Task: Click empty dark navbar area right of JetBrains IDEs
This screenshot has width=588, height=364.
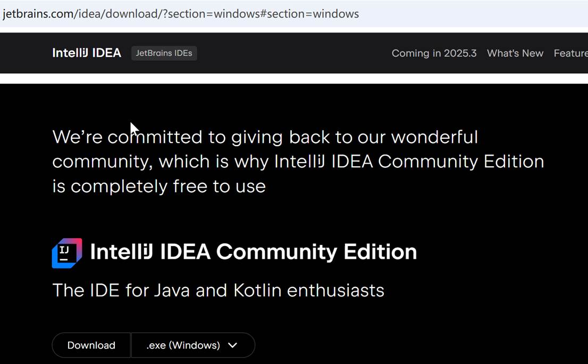Action: [292, 53]
